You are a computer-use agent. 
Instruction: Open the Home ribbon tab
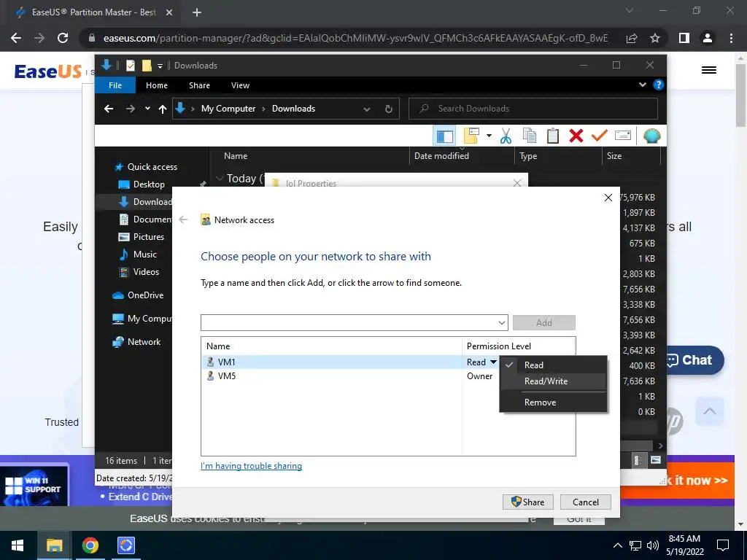tap(157, 85)
